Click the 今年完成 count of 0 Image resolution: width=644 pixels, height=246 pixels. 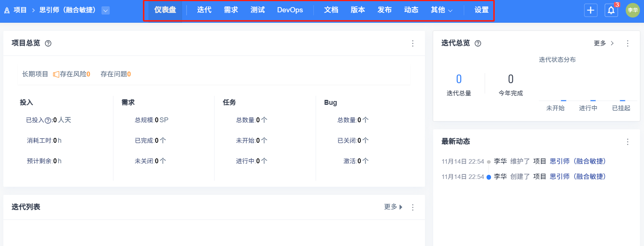(x=511, y=79)
